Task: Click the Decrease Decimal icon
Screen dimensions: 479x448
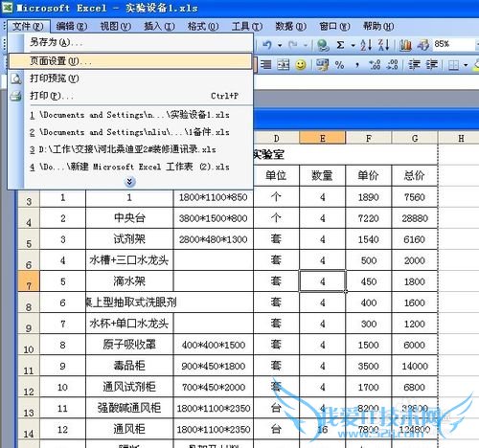Action: click(x=392, y=65)
